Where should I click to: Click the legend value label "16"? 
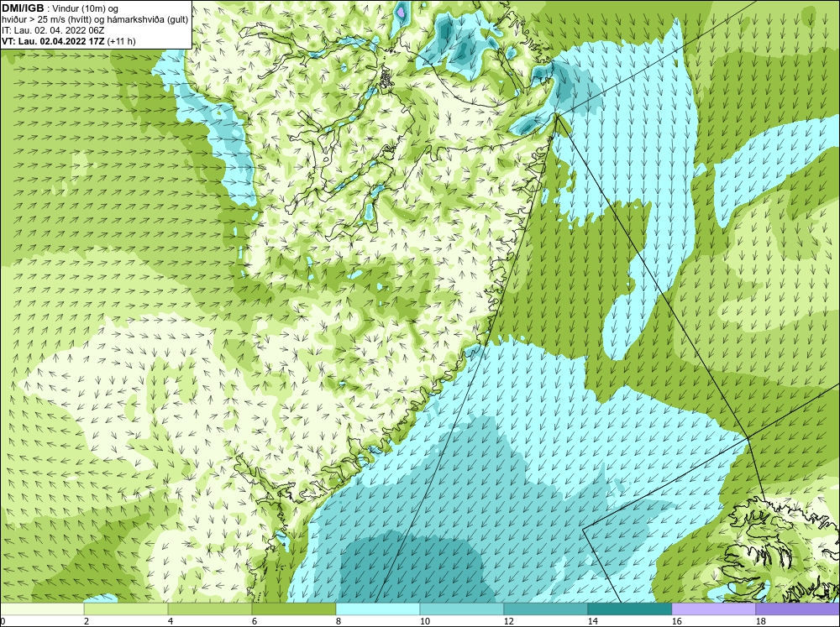[676, 621]
